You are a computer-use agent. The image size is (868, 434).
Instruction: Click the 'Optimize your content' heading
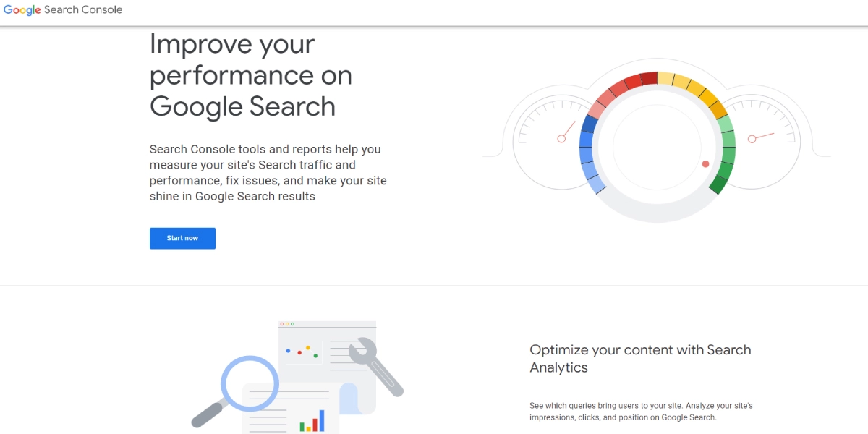point(640,358)
